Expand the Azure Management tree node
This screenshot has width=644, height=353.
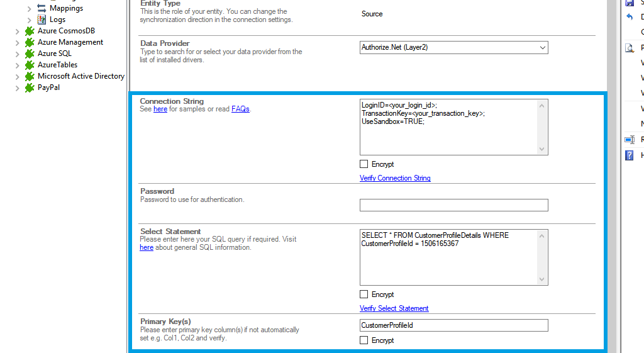tap(17, 42)
